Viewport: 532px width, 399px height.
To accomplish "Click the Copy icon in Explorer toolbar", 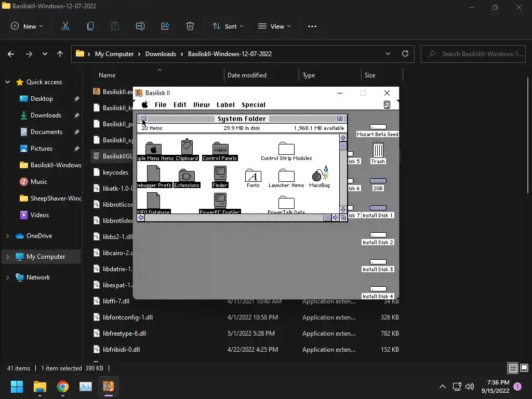I will 90,26.
